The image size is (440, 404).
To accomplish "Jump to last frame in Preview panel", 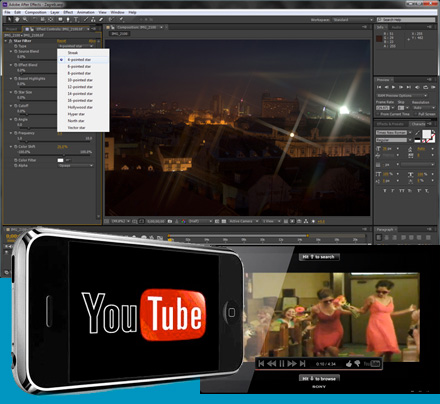I will pos(409,87).
